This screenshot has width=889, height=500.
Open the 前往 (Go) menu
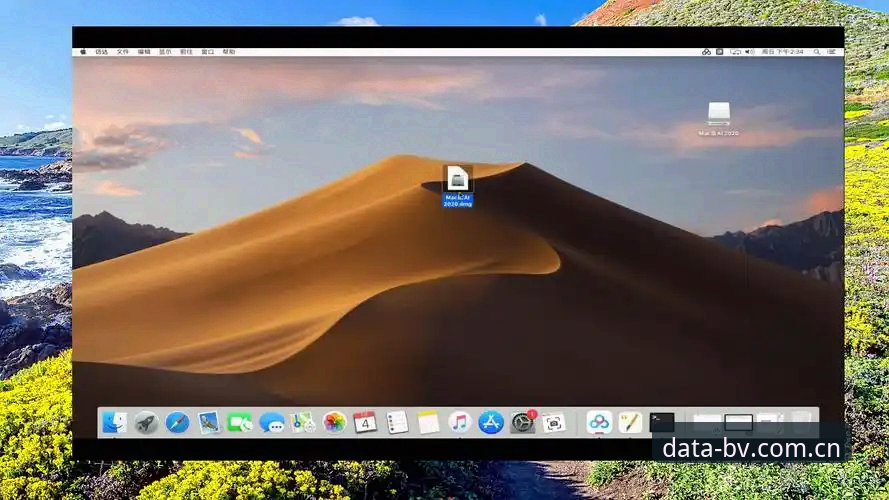[186, 52]
